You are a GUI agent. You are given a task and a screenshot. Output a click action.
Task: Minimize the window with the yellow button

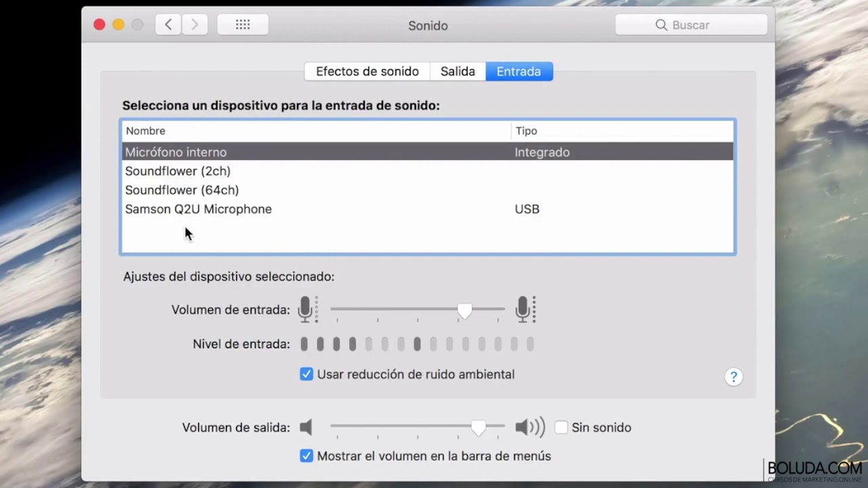pos(118,24)
